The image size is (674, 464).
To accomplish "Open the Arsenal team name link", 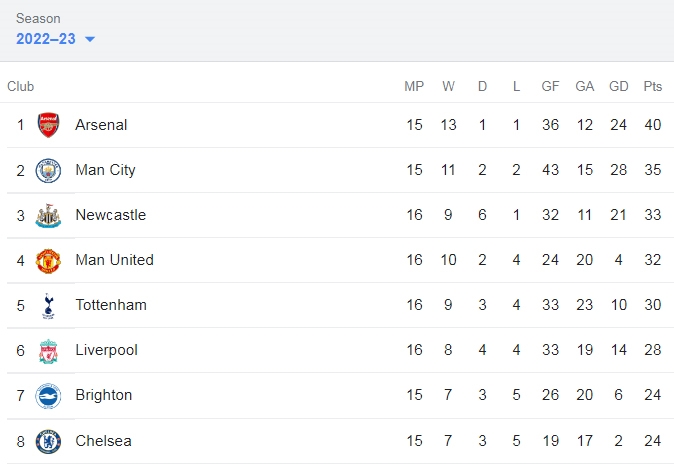I will pyautogui.click(x=101, y=125).
